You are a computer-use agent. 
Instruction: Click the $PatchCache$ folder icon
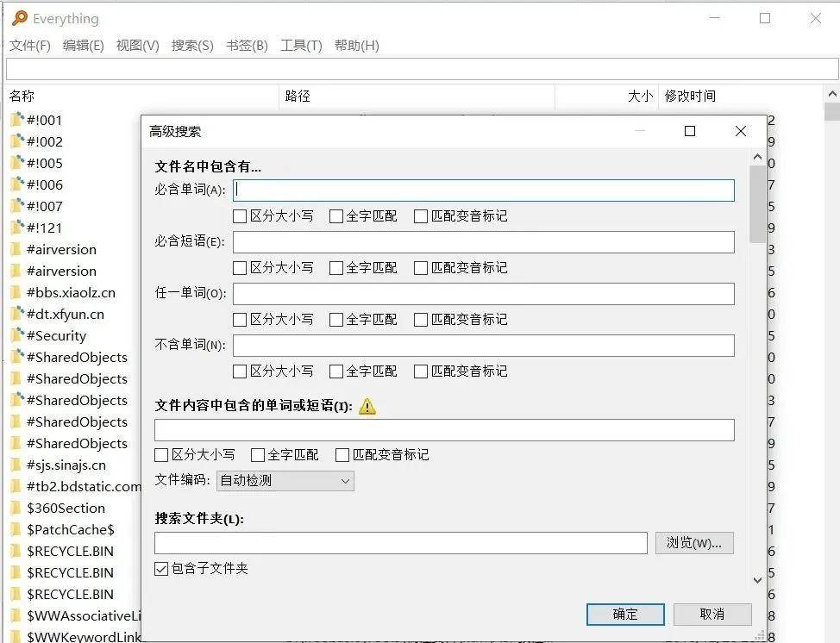click(x=17, y=529)
